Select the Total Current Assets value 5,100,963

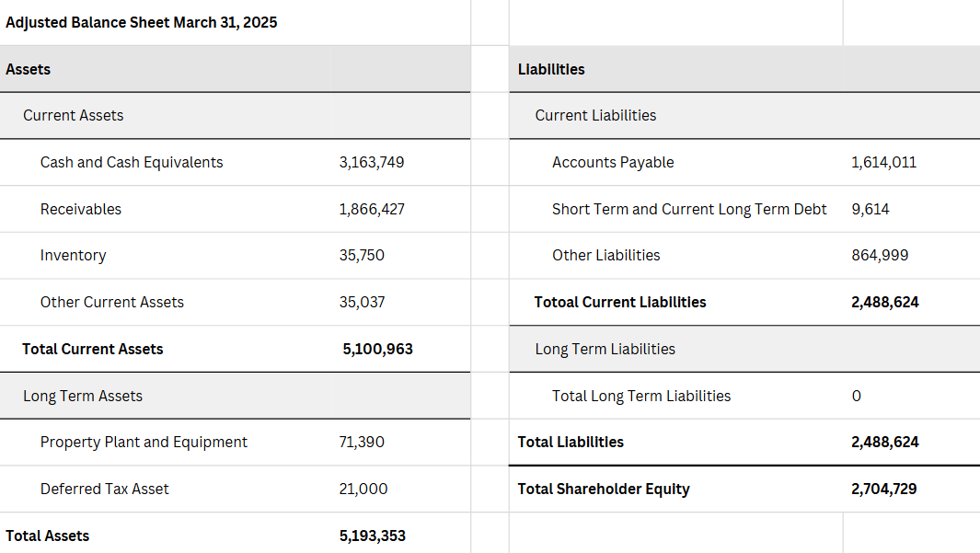[377, 349]
